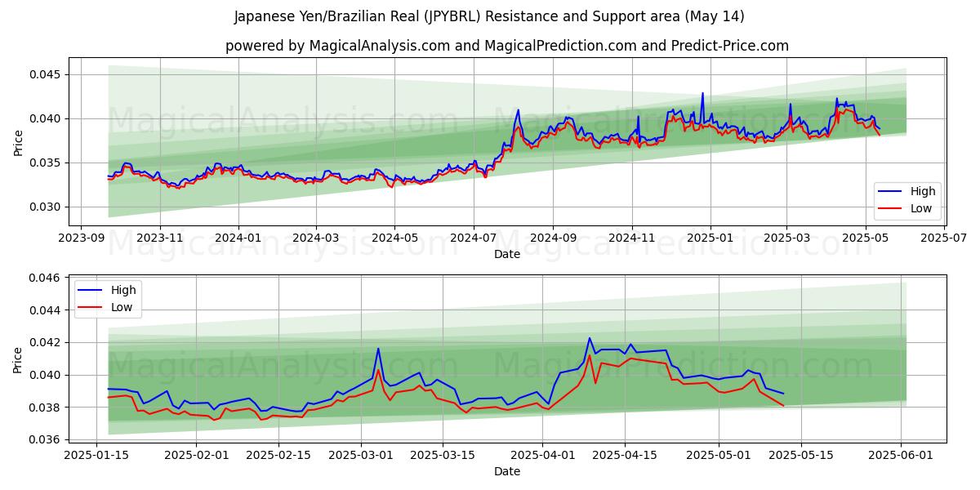Click the 2024-07 x-axis label
Image resolution: width=980 pixels, height=490 pixels.
(474, 238)
